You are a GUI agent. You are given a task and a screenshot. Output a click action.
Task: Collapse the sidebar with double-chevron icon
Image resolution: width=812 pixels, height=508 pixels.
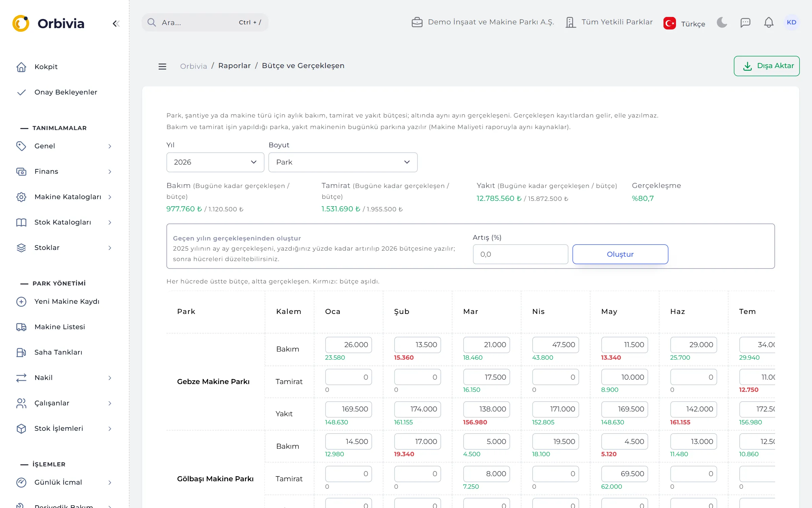(116, 23)
